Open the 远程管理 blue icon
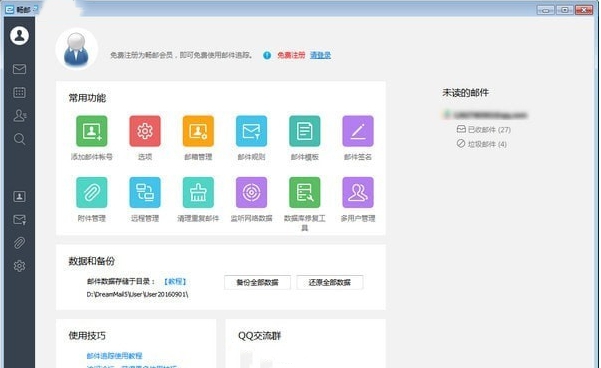 pos(145,192)
